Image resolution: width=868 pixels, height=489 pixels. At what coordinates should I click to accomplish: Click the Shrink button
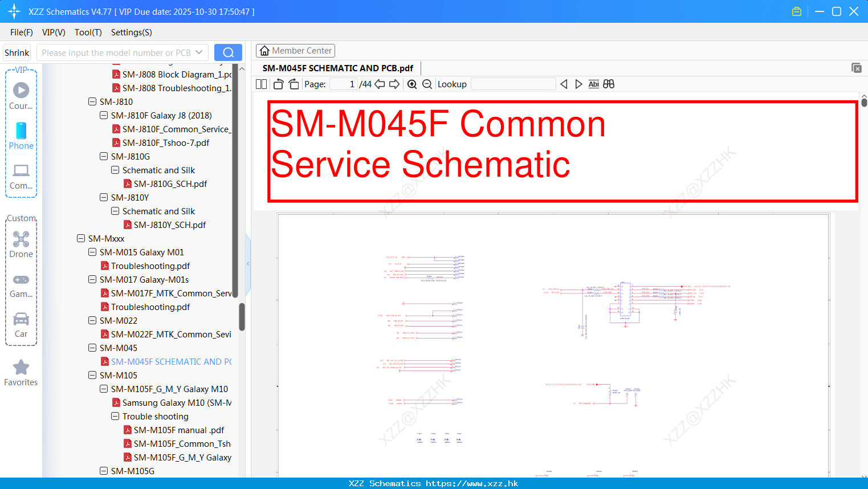[x=17, y=52]
